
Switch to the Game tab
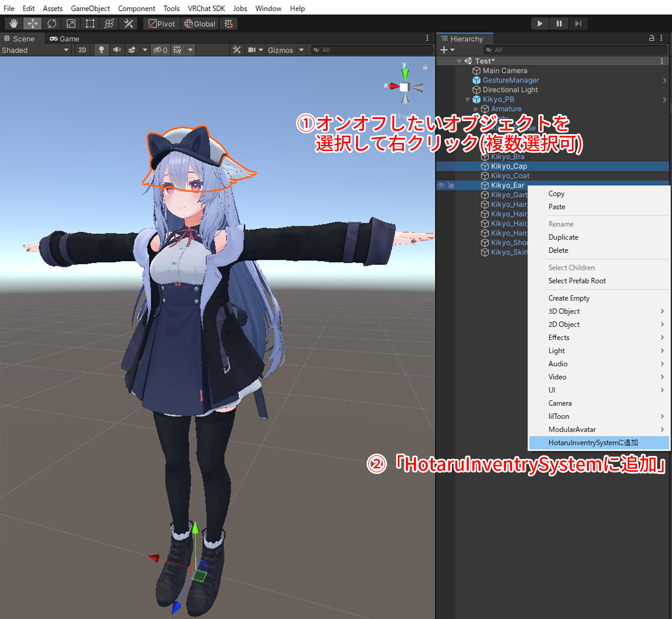[x=65, y=39]
